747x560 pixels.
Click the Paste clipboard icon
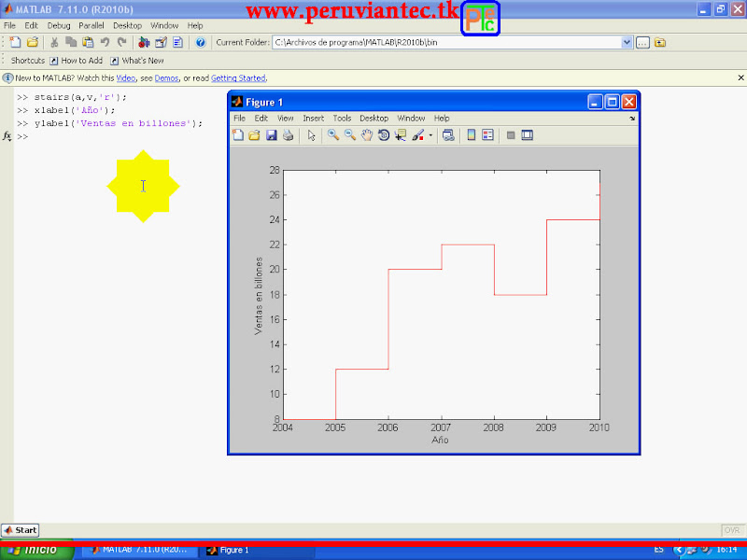click(x=88, y=42)
